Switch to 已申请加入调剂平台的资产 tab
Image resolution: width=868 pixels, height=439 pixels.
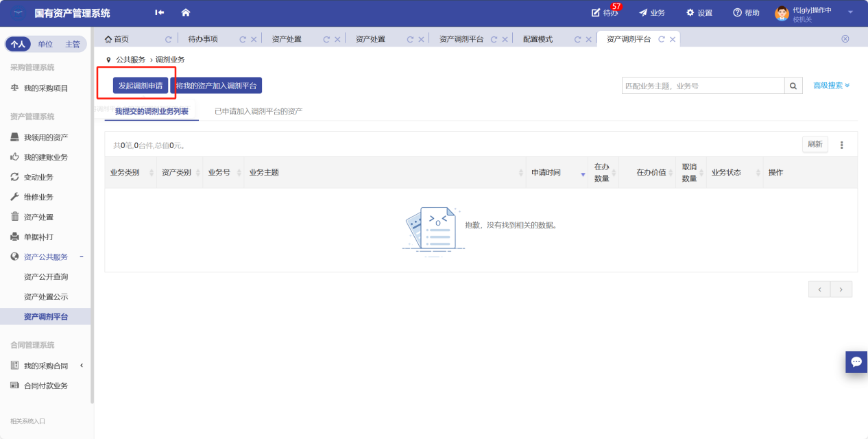[x=258, y=111]
